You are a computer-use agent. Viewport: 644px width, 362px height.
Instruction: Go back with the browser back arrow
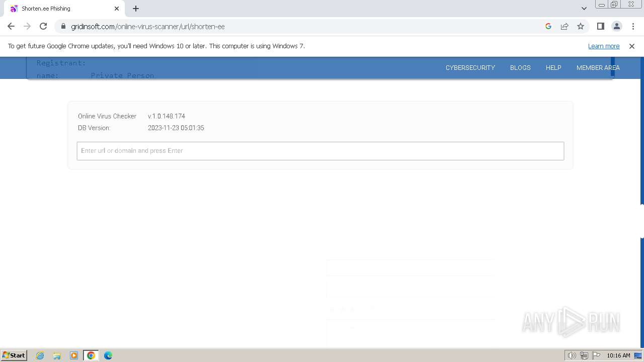(11, 26)
